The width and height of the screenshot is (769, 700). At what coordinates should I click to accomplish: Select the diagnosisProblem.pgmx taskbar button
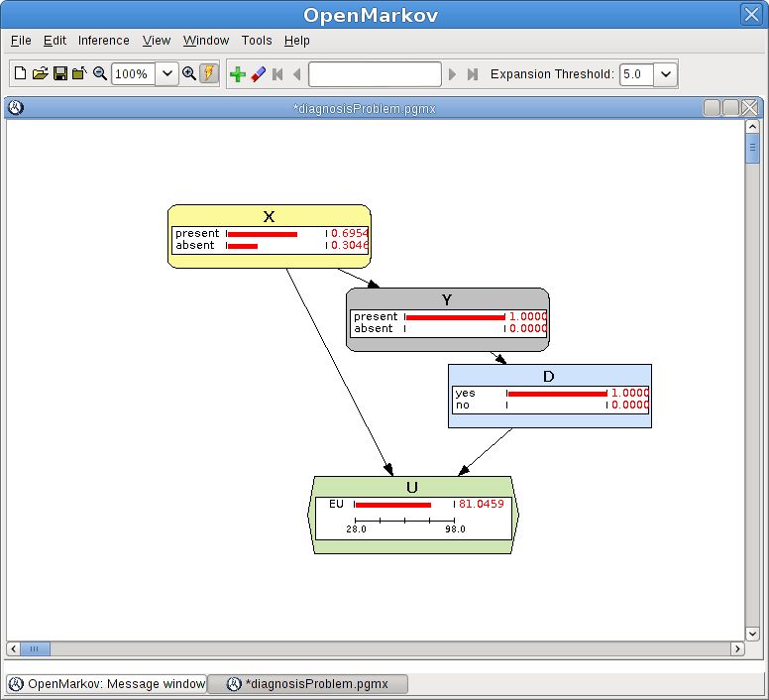tap(307, 684)
